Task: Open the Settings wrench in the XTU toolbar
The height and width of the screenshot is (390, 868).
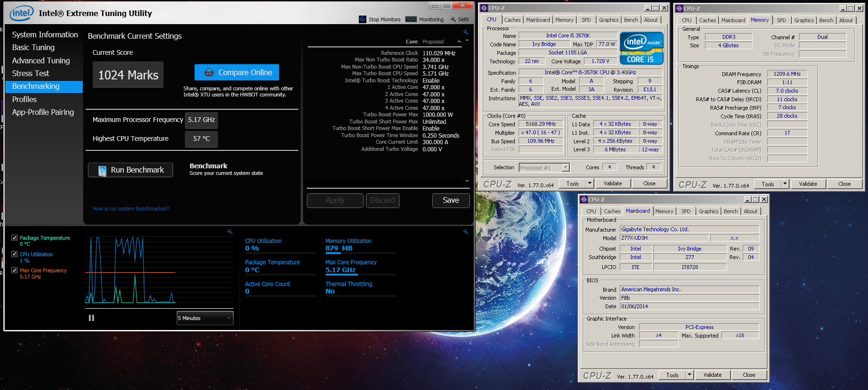Action: [x=453, y=19]
